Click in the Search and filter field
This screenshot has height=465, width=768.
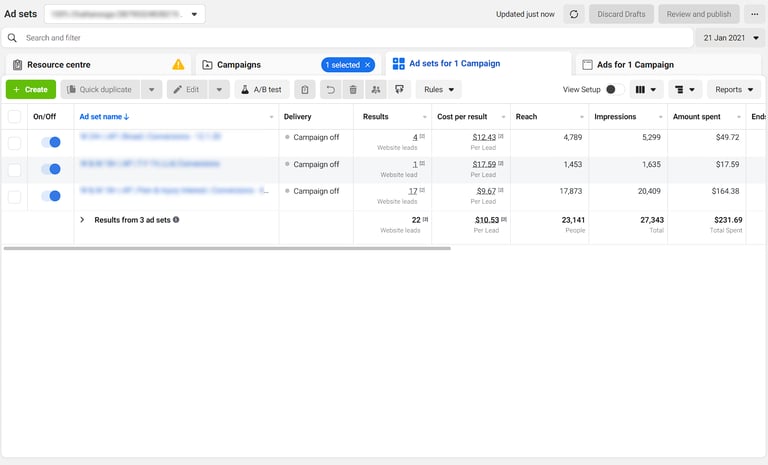click(347, 38)
